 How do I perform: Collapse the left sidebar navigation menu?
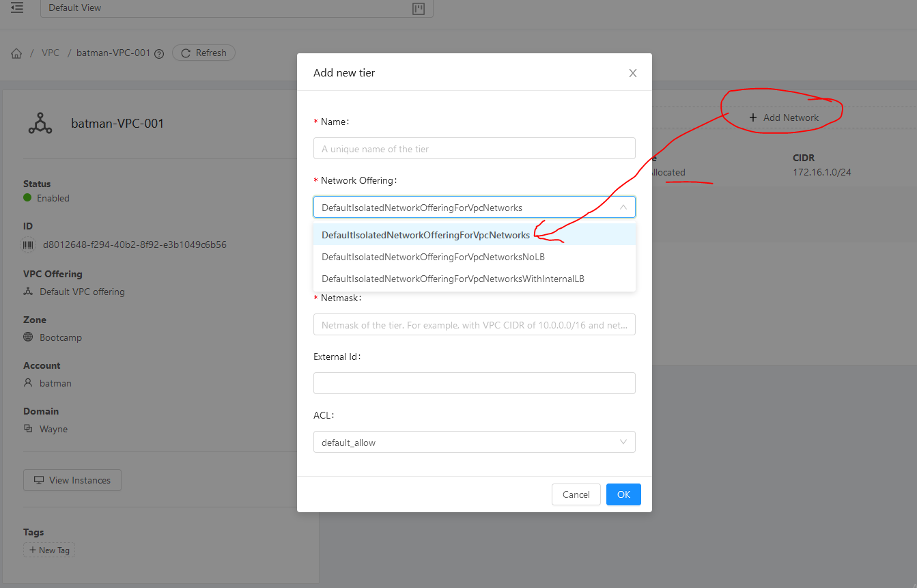point(16,9)
